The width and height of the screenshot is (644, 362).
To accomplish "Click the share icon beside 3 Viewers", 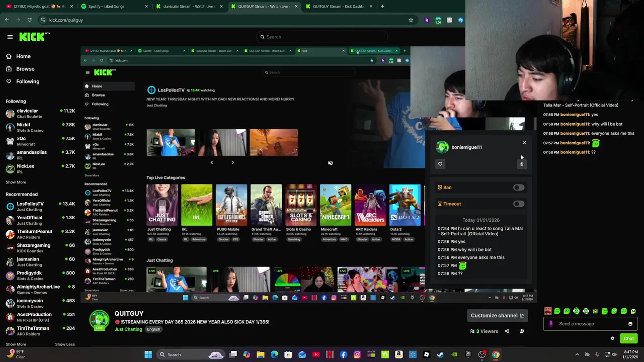I will (507, 331).
